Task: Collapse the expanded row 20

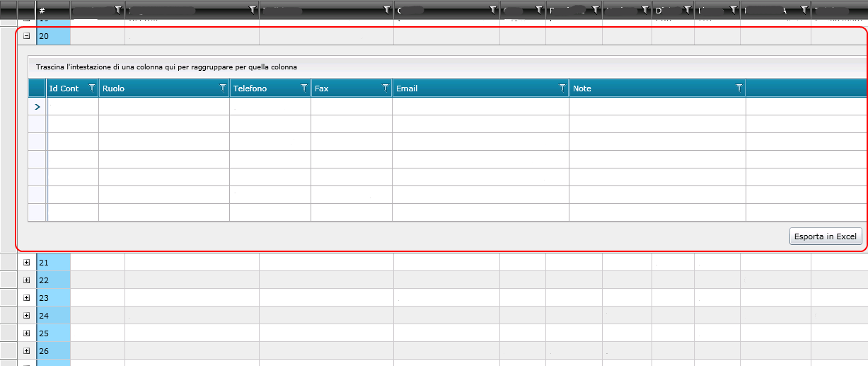Action: 27,35
